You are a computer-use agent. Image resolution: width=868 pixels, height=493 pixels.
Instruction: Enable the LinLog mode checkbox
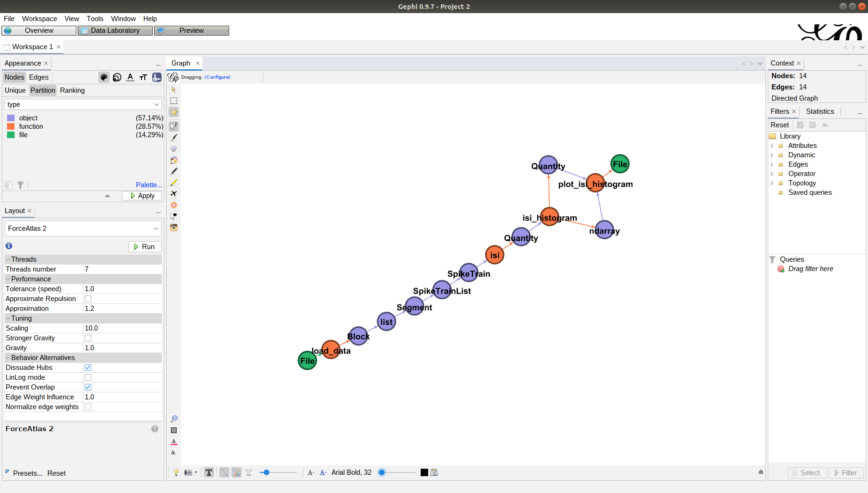[88, 377]
